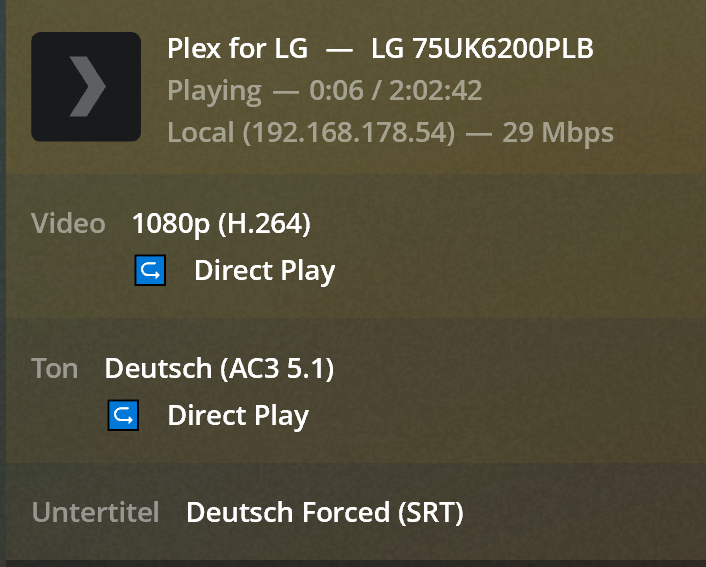The height and width of the screenshot is (567, 706).
Task: Click the Direct Play text for Video
Action: (264, 270)
